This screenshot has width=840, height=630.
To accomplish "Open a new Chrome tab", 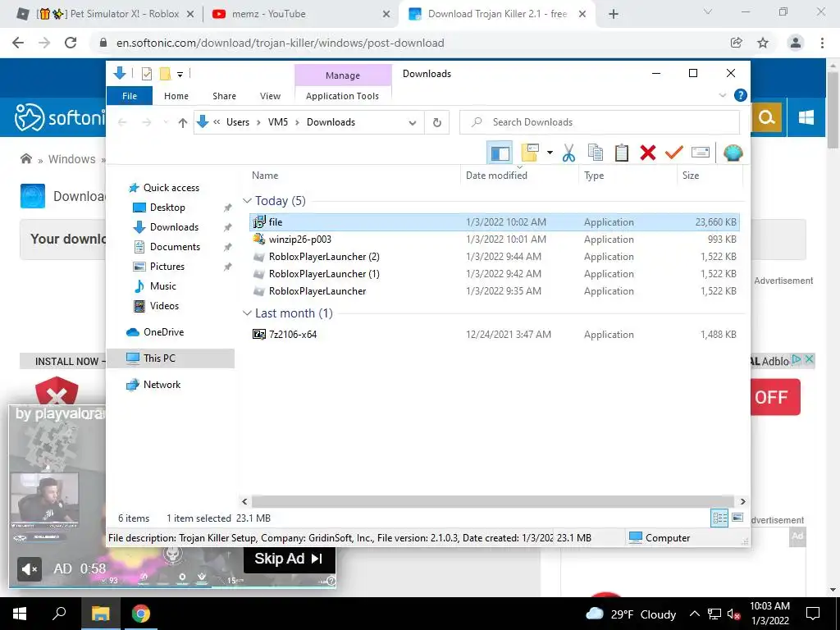I will pos(614,15).
